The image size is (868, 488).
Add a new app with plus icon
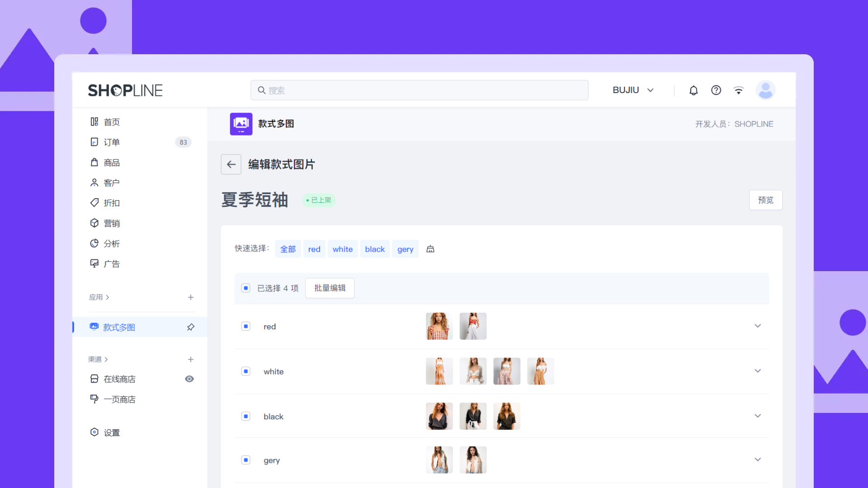191,297
